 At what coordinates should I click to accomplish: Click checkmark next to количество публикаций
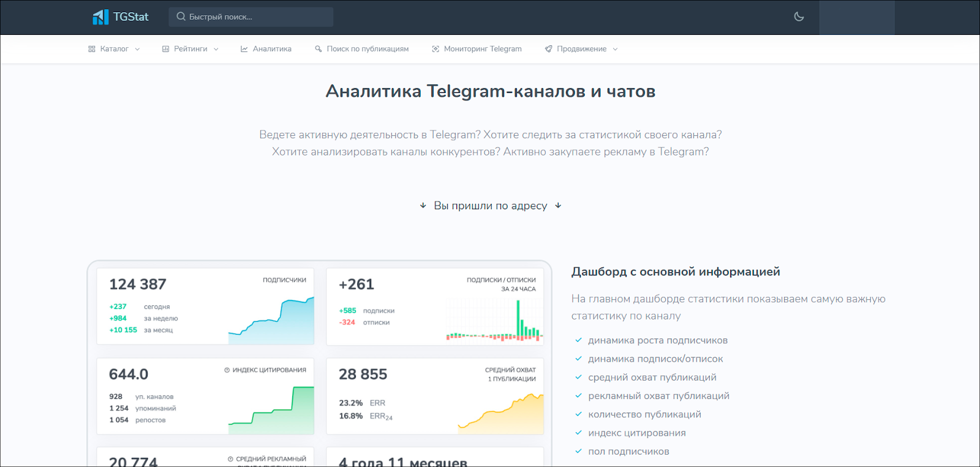tap(578, 414)
